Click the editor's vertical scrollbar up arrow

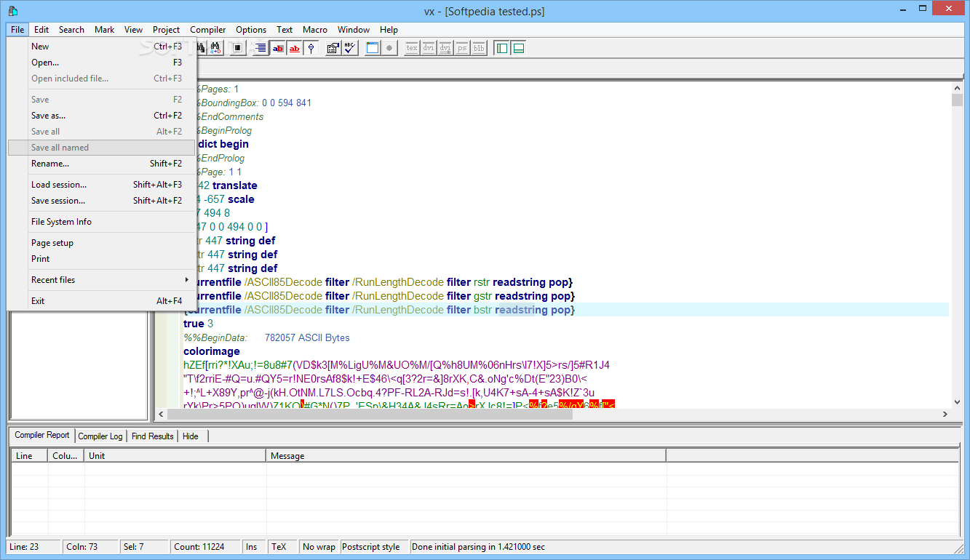pos(957,88)
